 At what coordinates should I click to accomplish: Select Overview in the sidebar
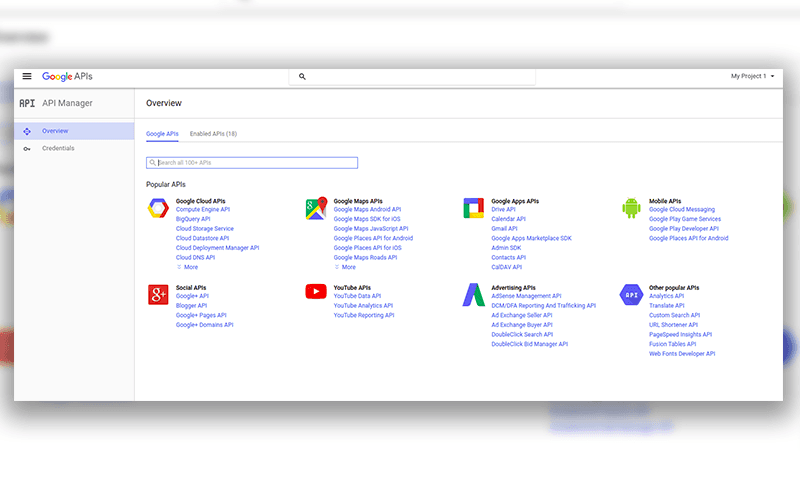(x=74, y=131)
